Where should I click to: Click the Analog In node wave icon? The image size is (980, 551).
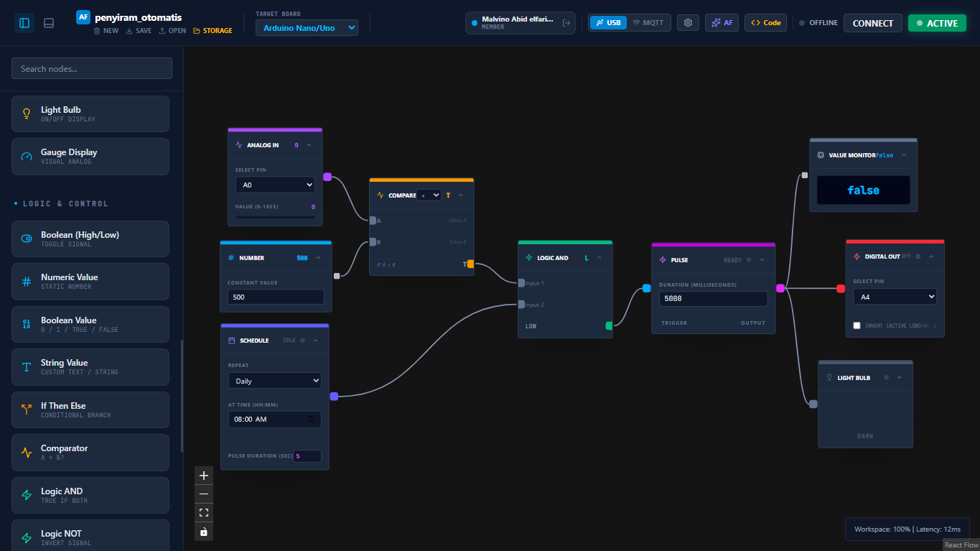(x=239, y=145)
